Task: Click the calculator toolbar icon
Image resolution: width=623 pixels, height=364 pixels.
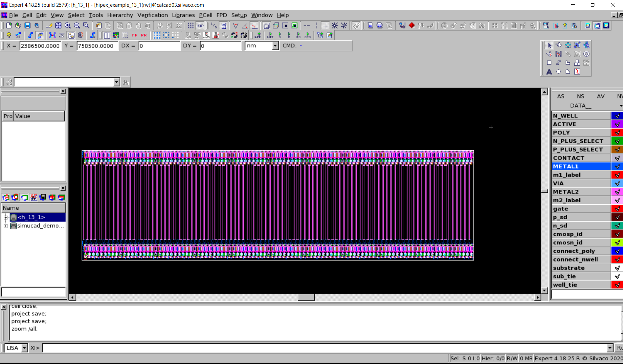Action: pyautogui.click(x=224, y=26)
